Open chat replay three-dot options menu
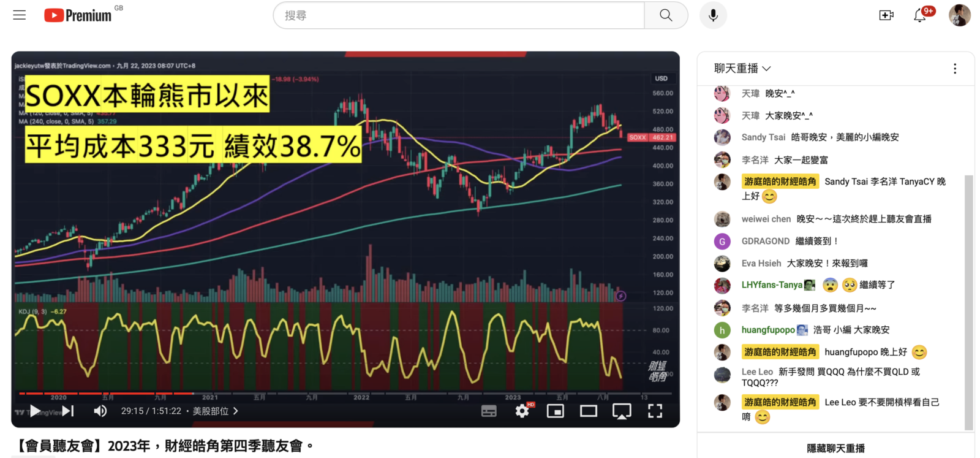Viewport: 980px width, 458px height. tap(954, 69)
